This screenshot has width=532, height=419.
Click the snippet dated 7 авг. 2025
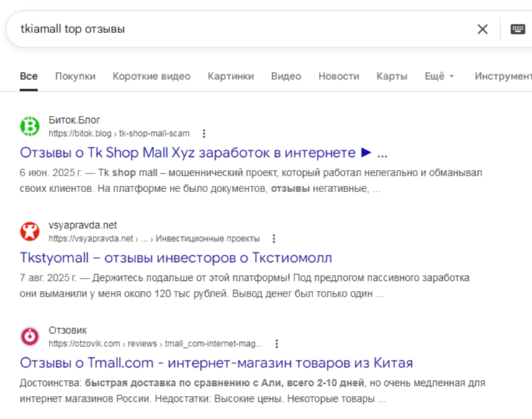[x=244, y=286]
